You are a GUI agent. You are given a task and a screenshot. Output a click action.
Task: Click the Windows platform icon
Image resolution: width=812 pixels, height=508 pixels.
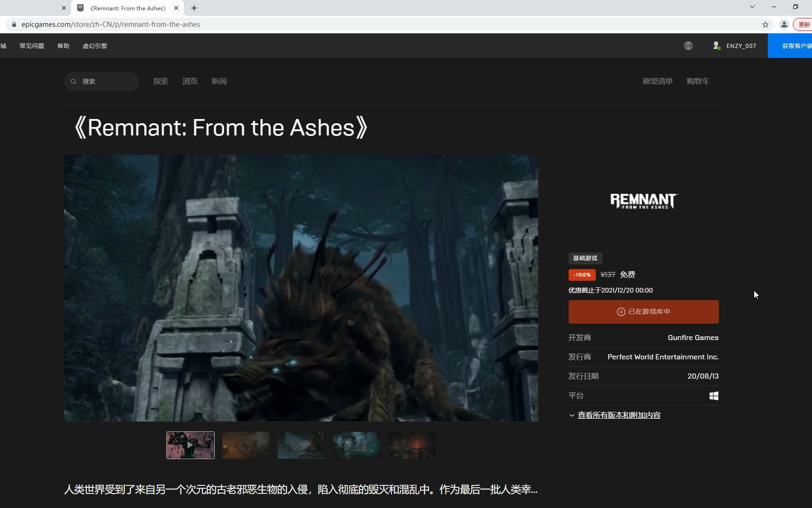click(714, 396)
